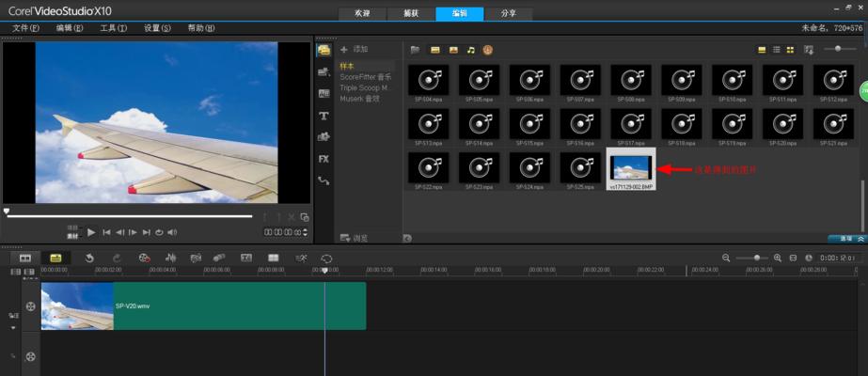
Task: Undo the last action
Action: pos(88,258)
